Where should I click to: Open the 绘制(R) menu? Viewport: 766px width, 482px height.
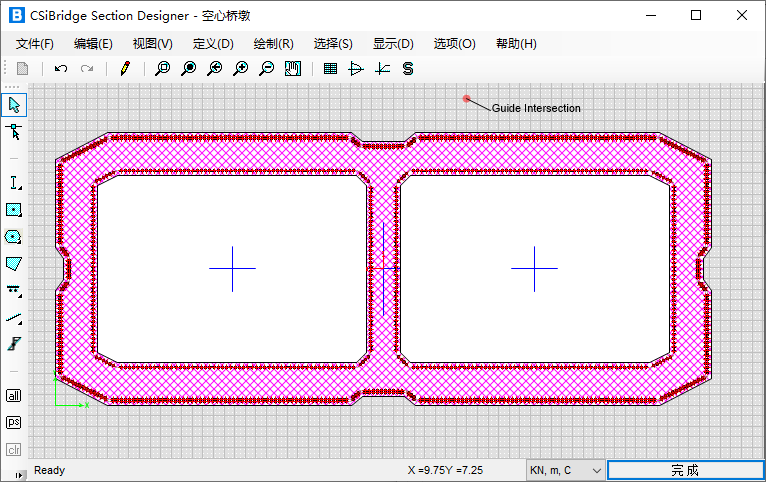273,44
